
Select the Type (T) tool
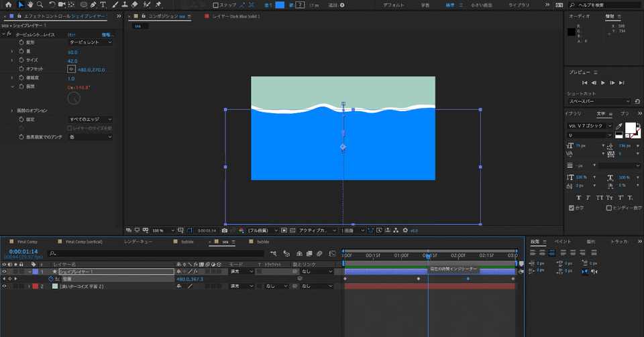(x=103, y=5)
